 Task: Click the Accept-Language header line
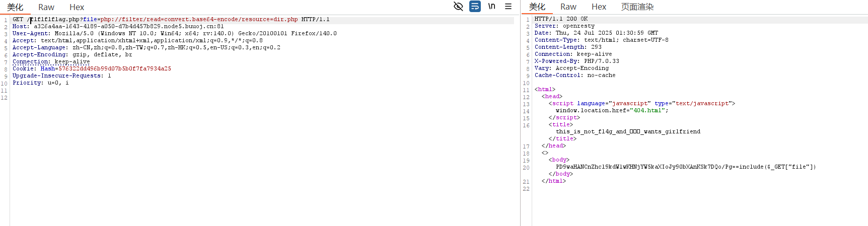[147, 48]
